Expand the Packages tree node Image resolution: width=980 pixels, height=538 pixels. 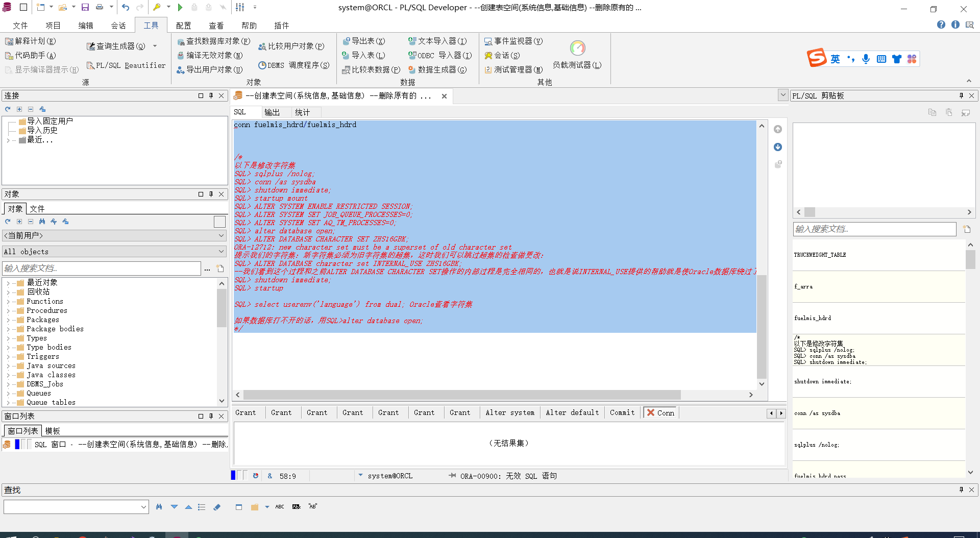click(x=8, y=320)
